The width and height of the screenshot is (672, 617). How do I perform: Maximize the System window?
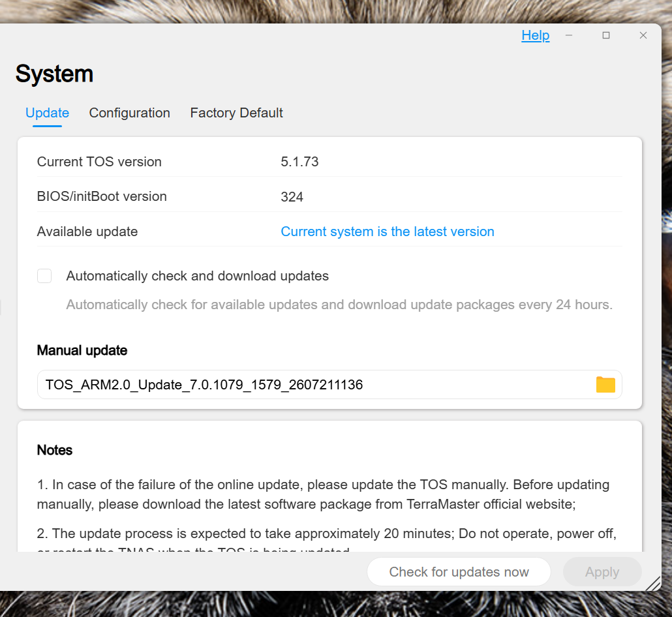(x=606, y=35)
